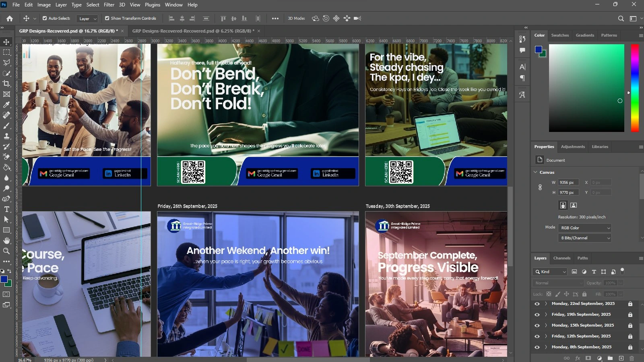The width and height of the screenshot is (644, 362).
Task: Select the Rectangle shape tool
Action: (x=7, y=230)
